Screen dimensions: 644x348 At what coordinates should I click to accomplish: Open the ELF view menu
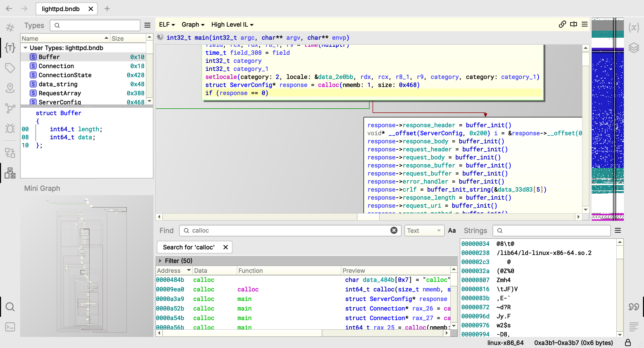coord(167,25)
